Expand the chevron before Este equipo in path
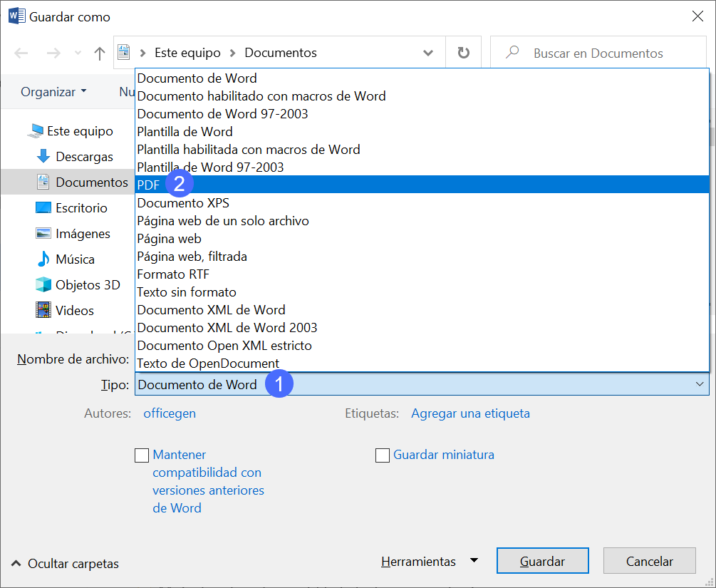716x588 pixels. (x=143, y=53)
